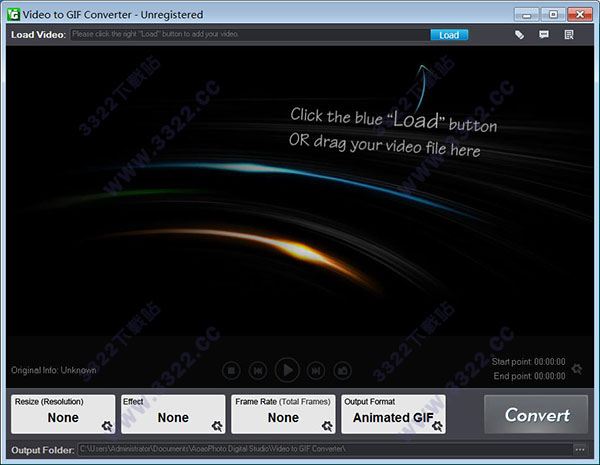The width and height of the screenshot is (600, 465).
Task: Click the app icon in title bar
Action: (13, 15)
